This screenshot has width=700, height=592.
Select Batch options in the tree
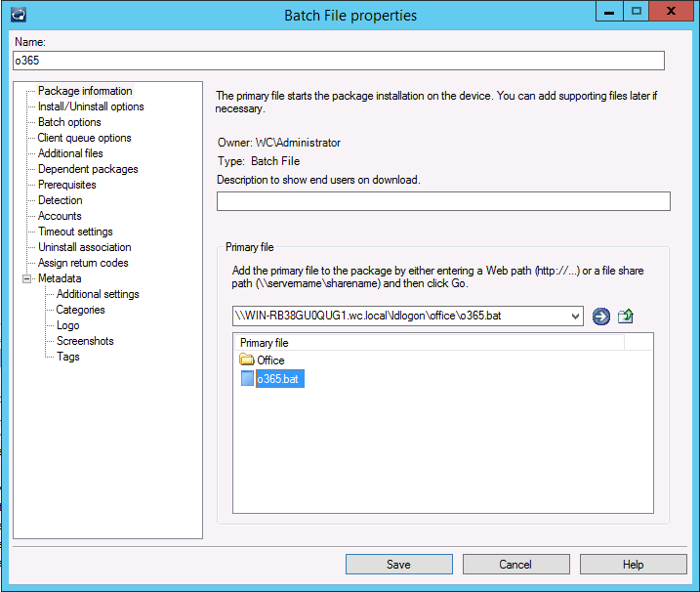pyautogui.click(x=69, y=122)
